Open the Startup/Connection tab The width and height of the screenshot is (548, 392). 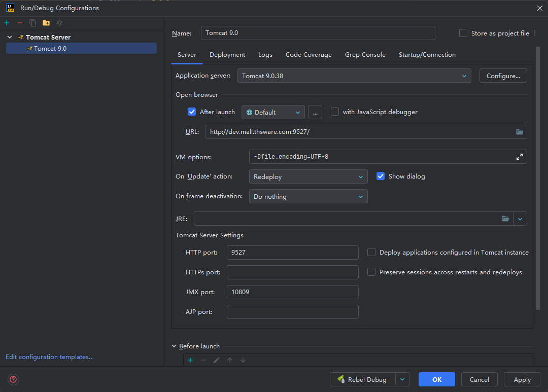click(x=427, y=55)
